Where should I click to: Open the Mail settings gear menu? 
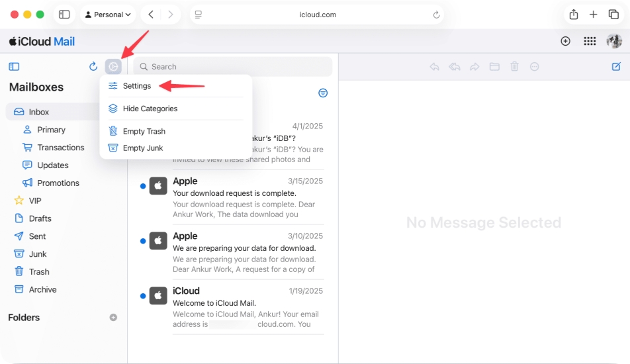point(113,66)
